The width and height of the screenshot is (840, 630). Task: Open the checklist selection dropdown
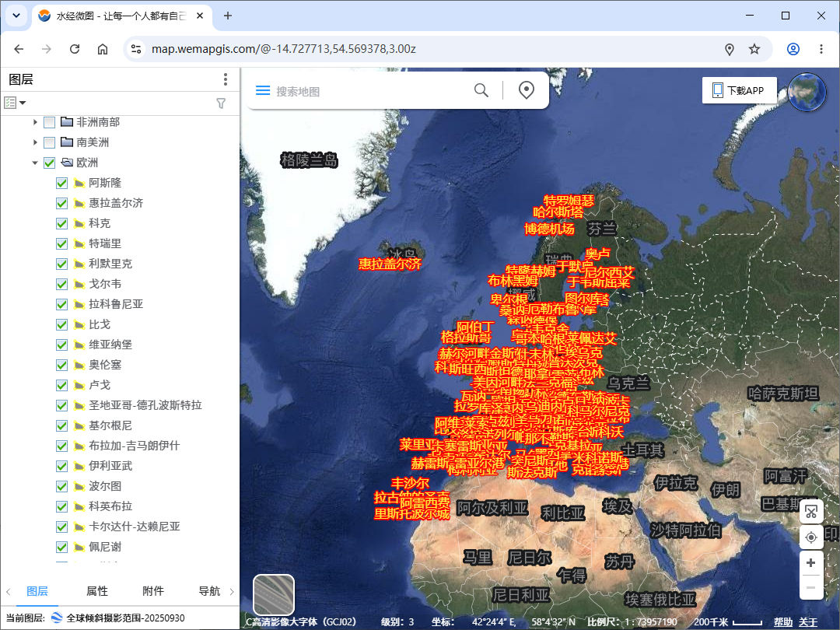pyautogui.click(x=15, y=103)
